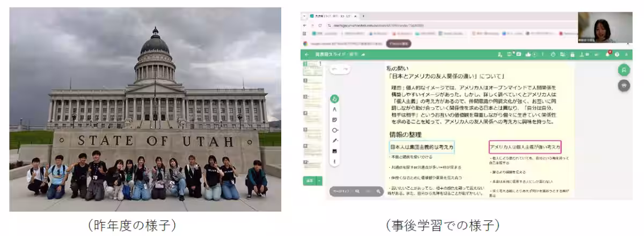Screen dimensions: 644x236
Task: Select the sticky note card tool
Action: click(x=335, y=120)
